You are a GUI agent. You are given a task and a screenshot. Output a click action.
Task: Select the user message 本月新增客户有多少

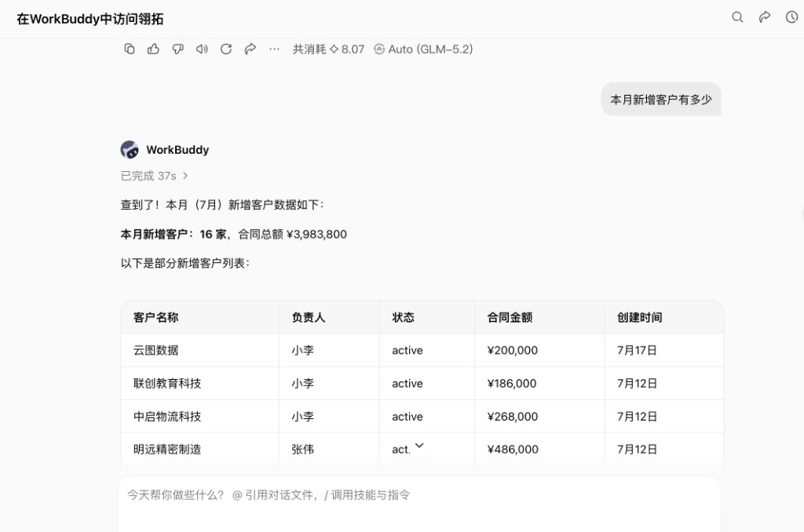(661, 100)
